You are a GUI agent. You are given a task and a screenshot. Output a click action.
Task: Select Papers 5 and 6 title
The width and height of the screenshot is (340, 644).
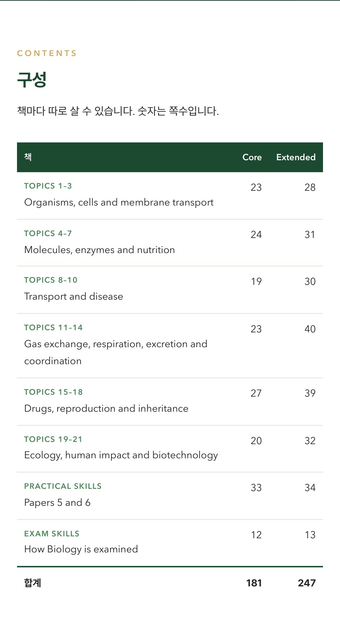click(57, 503)
